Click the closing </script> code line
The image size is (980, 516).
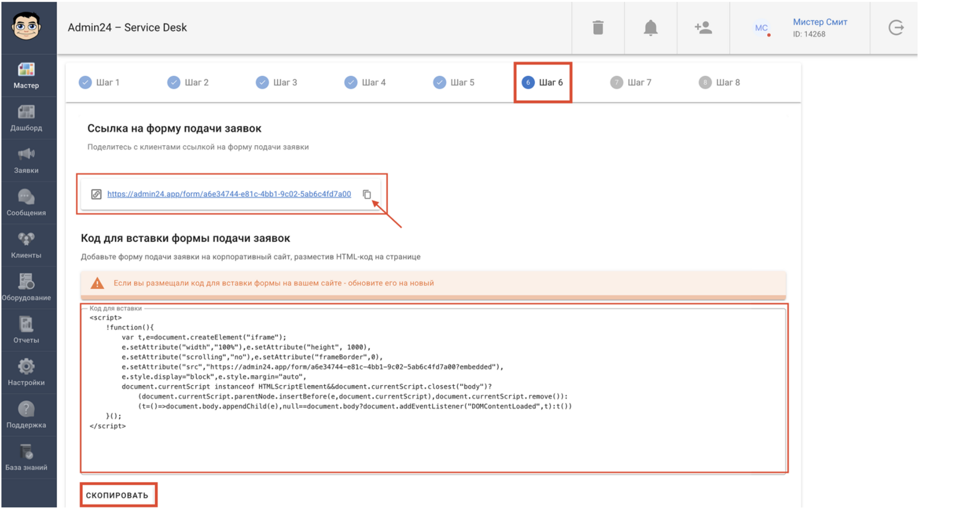(x=107, y=426)
